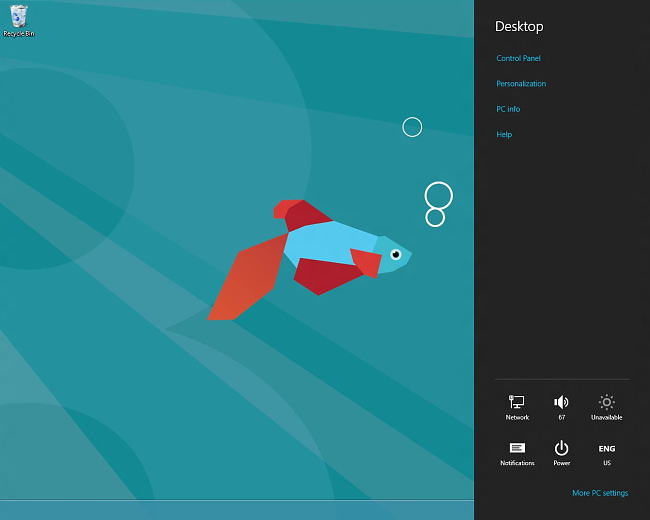Open Personalization link
The image size is (650, 520).
[x=521, y=83]
